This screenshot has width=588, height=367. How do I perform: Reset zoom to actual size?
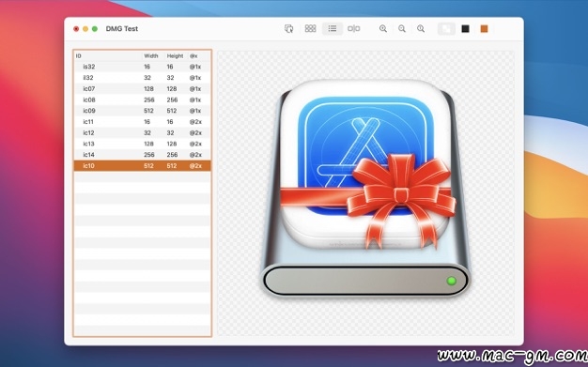[x=421, y=28]
